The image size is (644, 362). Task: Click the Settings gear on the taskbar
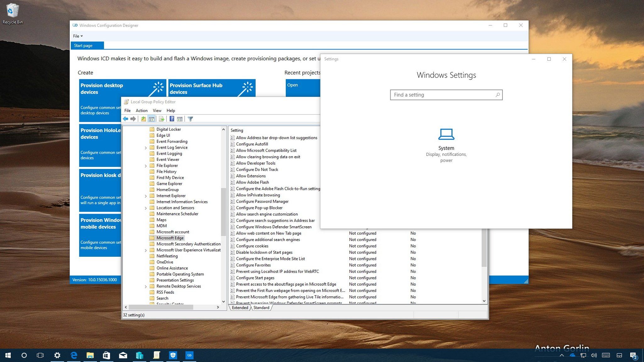[x=57, y=355]
